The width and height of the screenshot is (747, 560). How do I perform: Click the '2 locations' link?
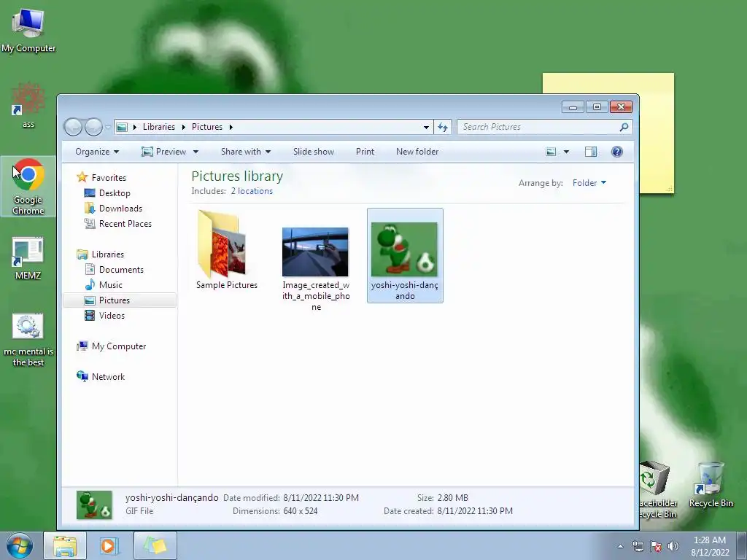click(252, 191)
